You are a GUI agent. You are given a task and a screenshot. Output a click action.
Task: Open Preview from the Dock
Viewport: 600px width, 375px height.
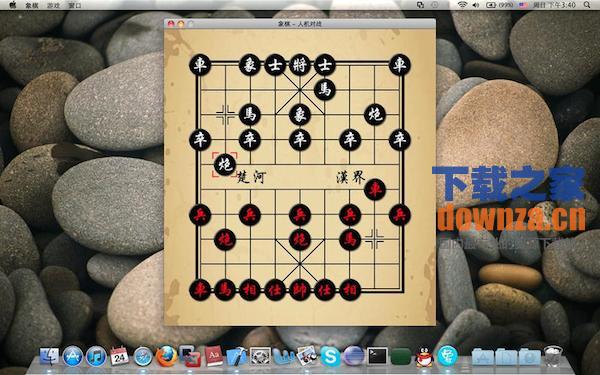(x=307, y=355)
